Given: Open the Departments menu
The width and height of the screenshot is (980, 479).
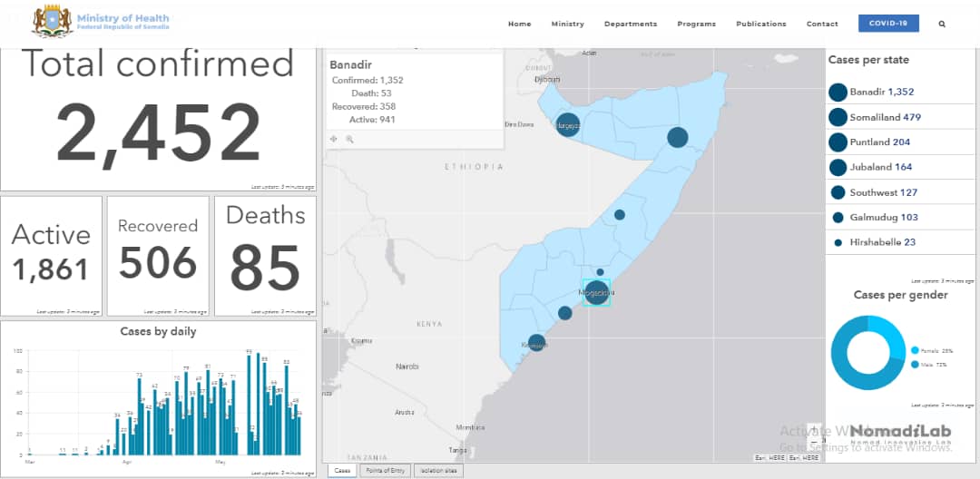Looking at the screenshot, I should [630, 24].
